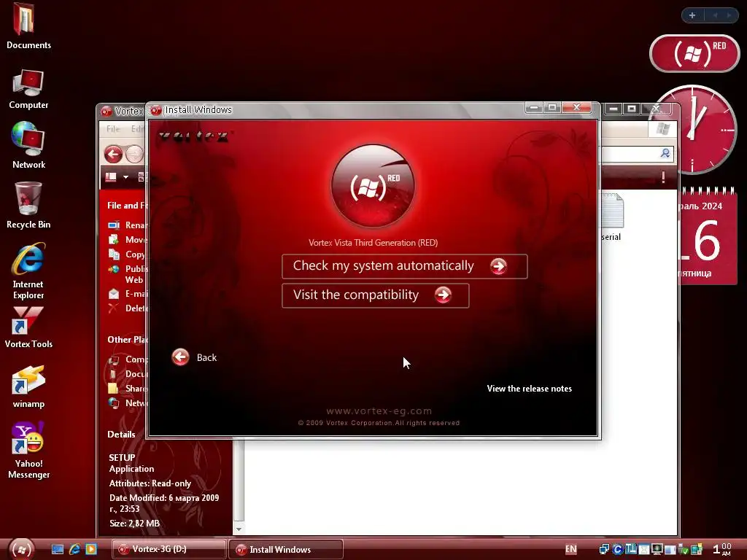This screenshot has width=747, height=560.
Task: Click the RED Windows logo gadget
Action: [x=694, y=53]
